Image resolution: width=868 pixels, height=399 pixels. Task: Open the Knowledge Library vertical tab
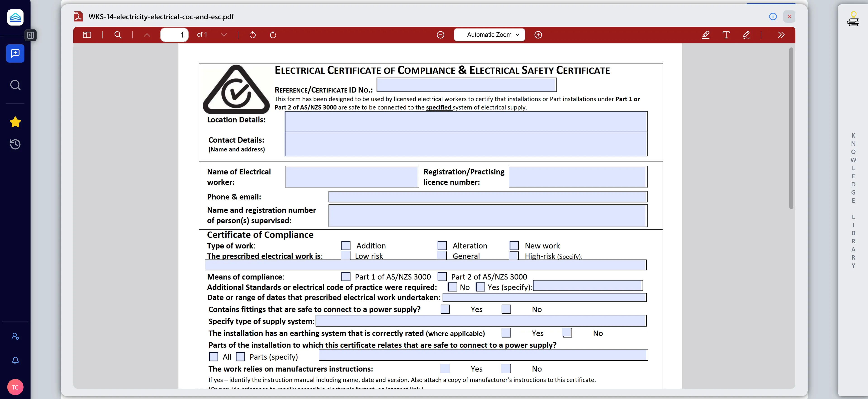click(x=853, y=200)
